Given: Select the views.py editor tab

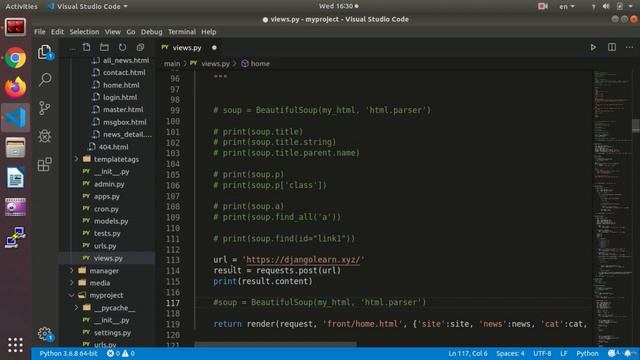Looking at the screenshot, I should (190, 48).
